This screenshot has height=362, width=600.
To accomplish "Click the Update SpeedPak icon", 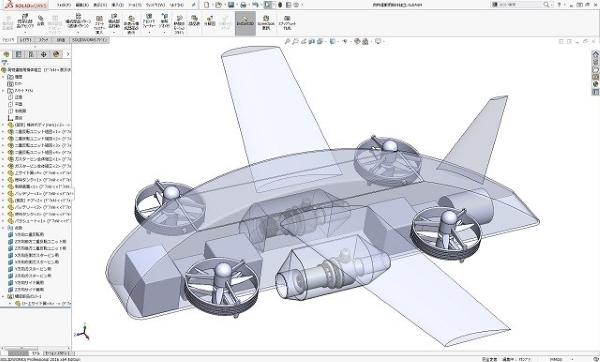I will (266, 23).
